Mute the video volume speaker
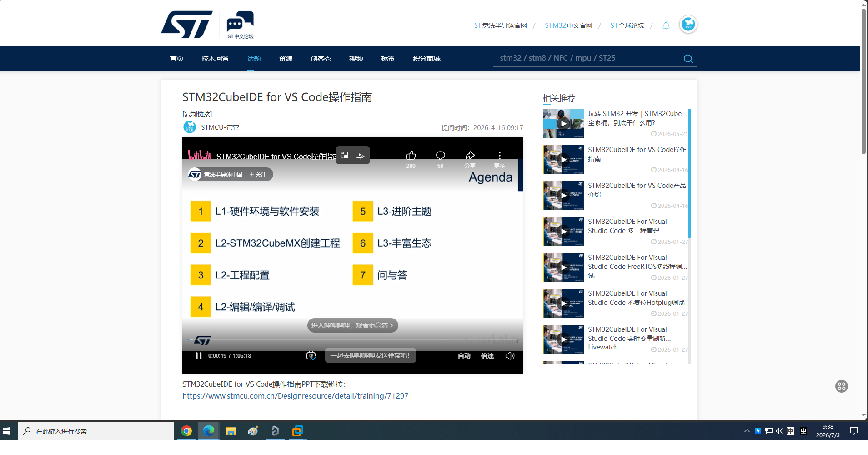The width and height of the screenshot is (868, 455). [510, 356]
